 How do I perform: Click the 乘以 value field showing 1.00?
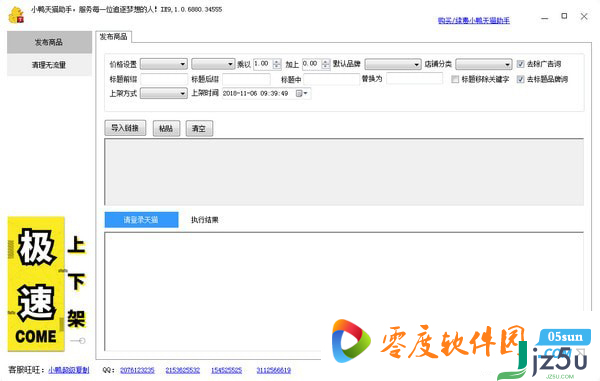263,64
